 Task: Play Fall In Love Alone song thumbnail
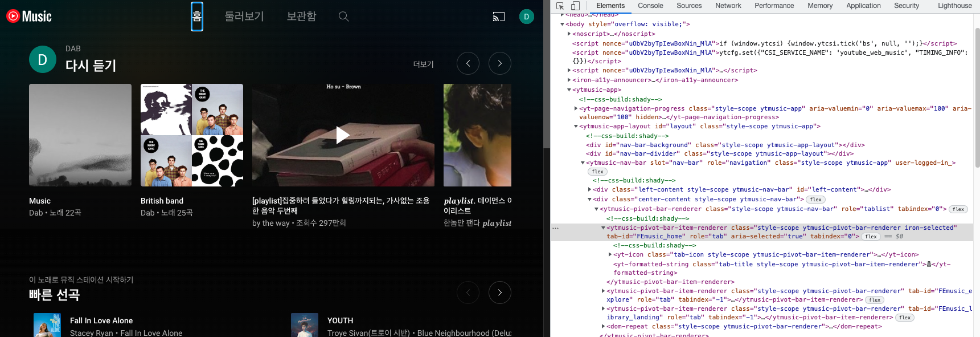pos(47,325)
